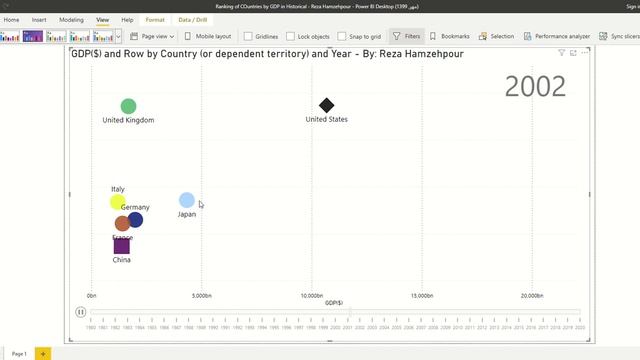Select the Italy yellow bubble

117,202
